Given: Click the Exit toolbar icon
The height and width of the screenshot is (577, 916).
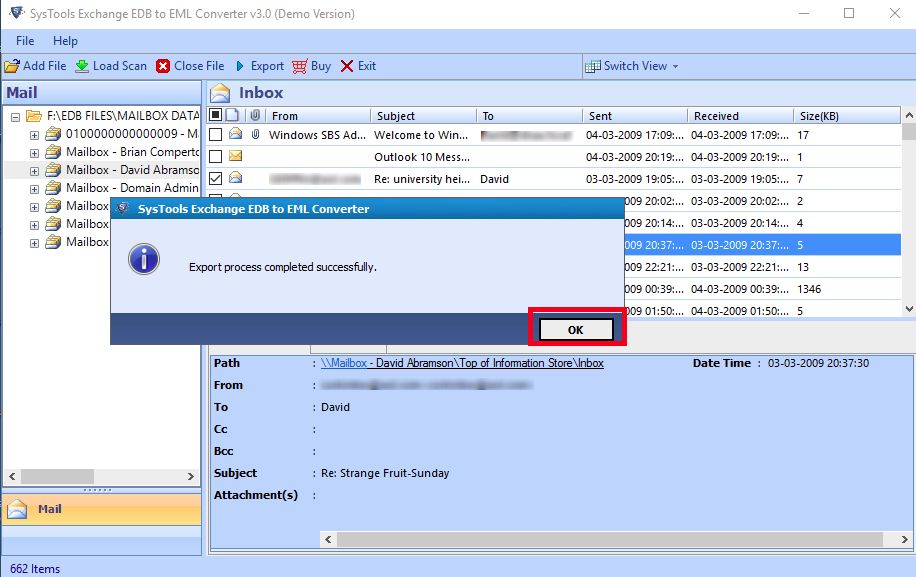Looking at the screenshot, I should 347,66.
